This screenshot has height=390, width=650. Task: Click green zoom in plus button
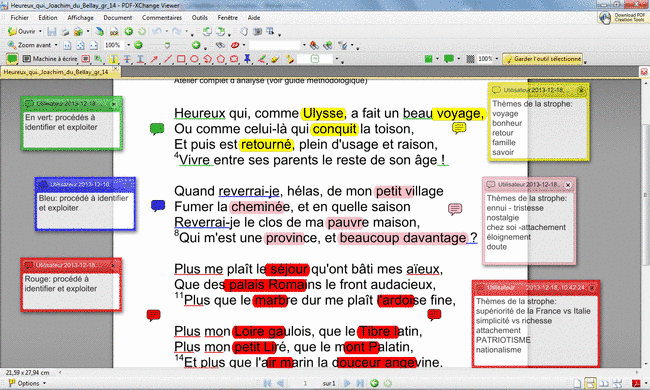point(196,45)
